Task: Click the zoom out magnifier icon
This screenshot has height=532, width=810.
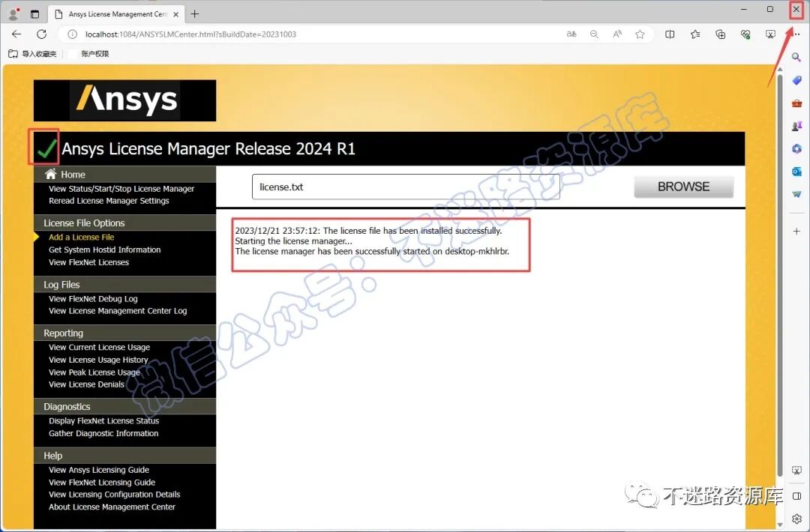Action: (x=594, y=34)
